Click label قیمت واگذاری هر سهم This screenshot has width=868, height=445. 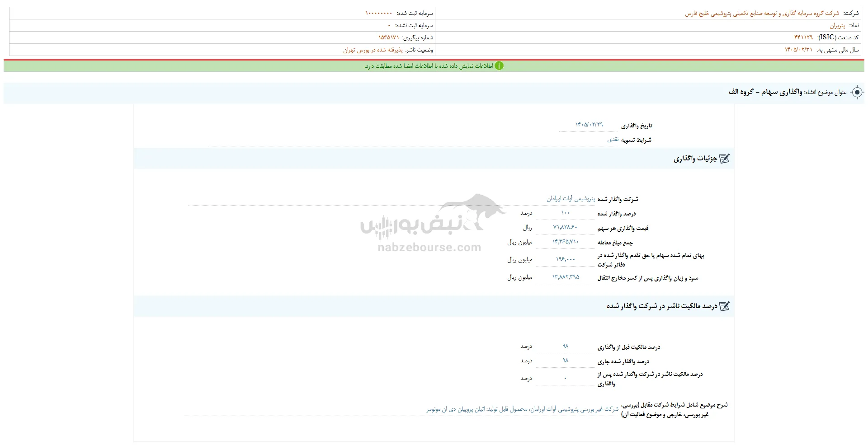click(623, 228)
